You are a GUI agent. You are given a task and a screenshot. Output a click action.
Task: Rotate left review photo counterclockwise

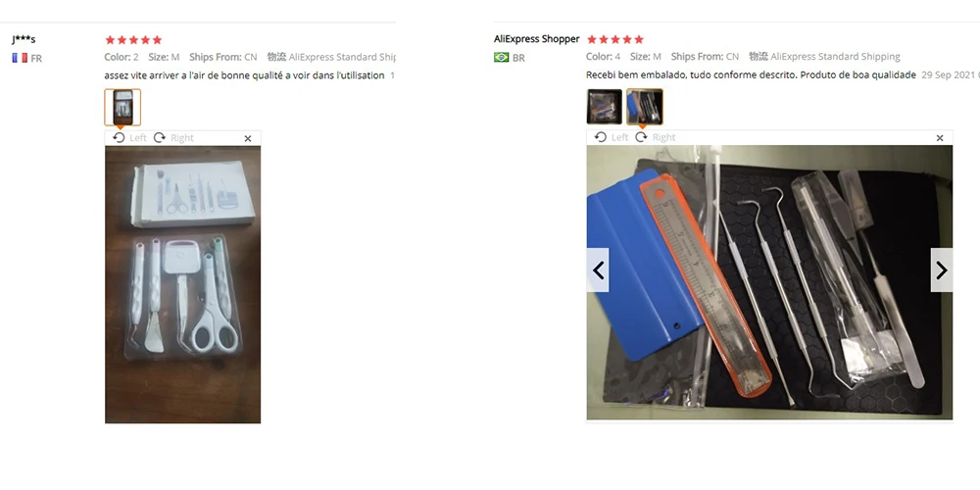coord(129,138)
